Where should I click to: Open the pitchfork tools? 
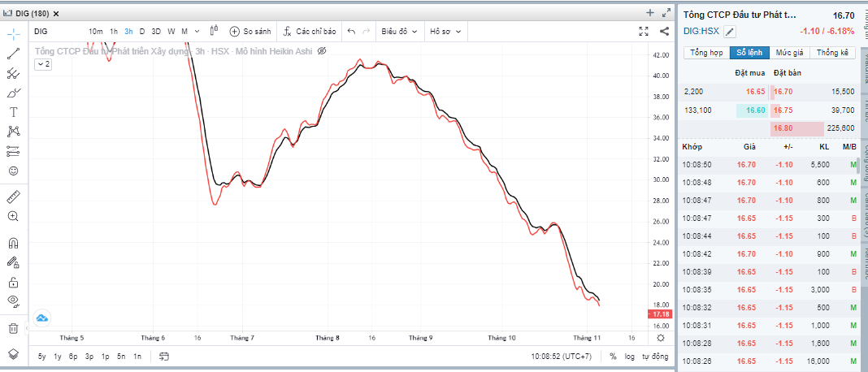(x=14, y=73)
